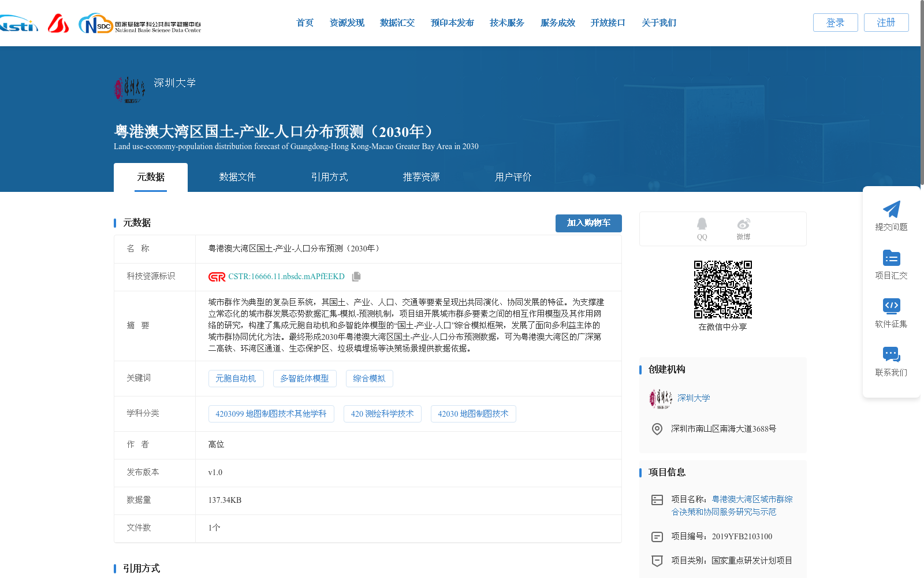Image resolution: width=924 pixels, height=578 pixels.
Task: Click the discipline link 420 测绘科学技术
Action: point(382,413)
